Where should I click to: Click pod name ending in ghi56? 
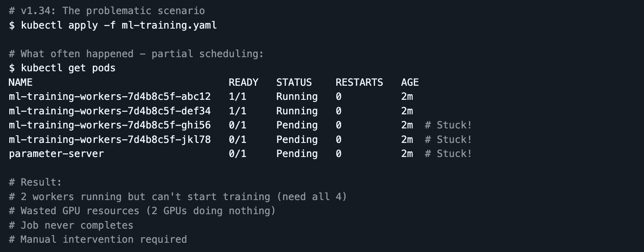point(110,125)
